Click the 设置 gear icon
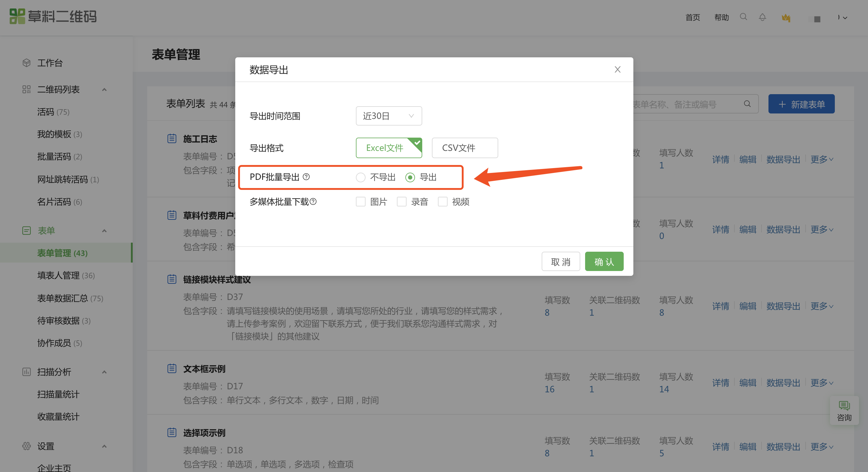The width and height of the screenshot is (868, 472). (x=26, y=446)
